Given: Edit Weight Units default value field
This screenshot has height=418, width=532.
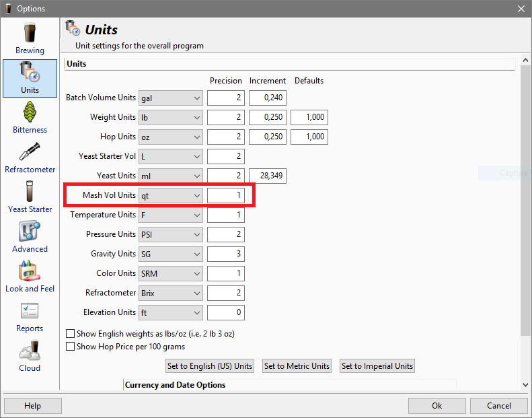Looking at the screenshot, I should 309,117.
